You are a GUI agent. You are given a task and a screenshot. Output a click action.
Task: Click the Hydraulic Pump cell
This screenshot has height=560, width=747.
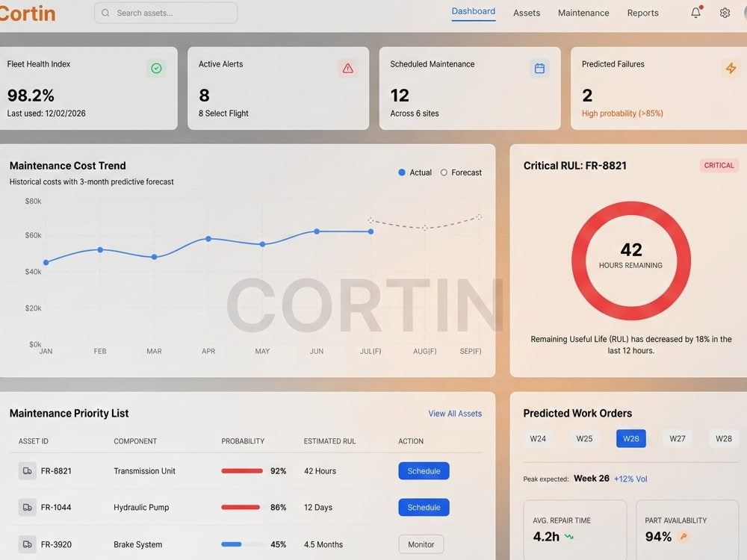pos(141,507)
